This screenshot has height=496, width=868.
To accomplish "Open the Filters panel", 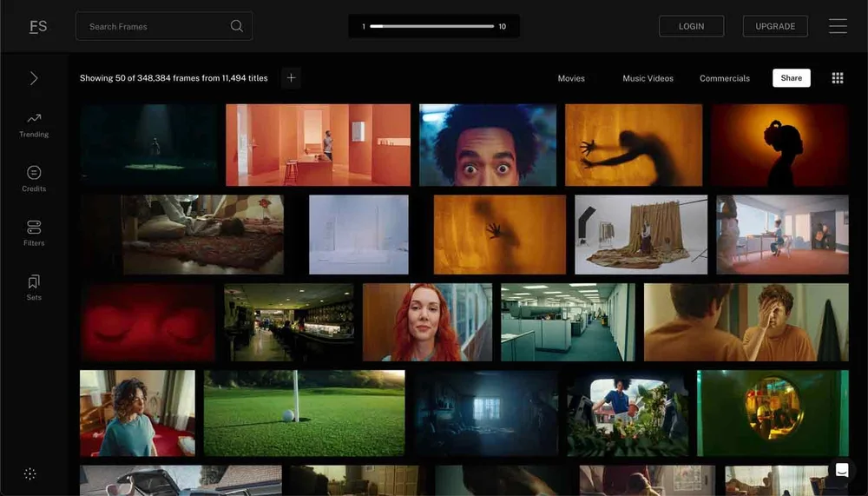I will point(34,234).
